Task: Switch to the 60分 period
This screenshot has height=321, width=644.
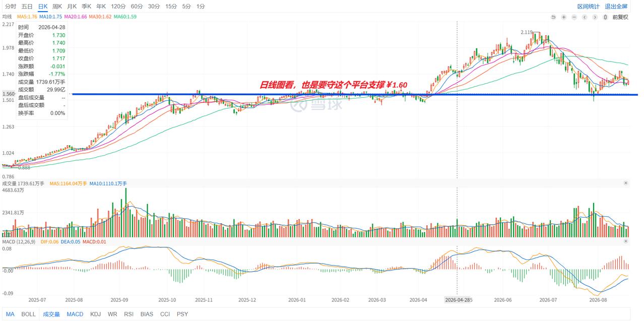Action: (x=137, y=7)
